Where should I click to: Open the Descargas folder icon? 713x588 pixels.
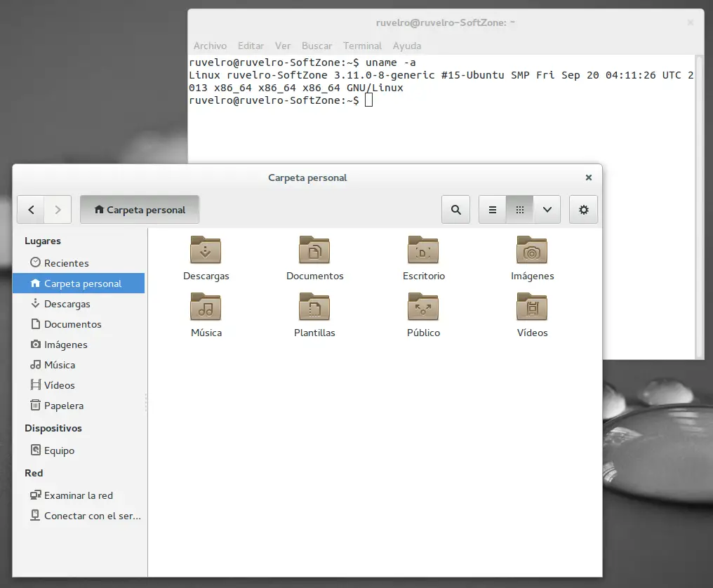coord(206,250)
